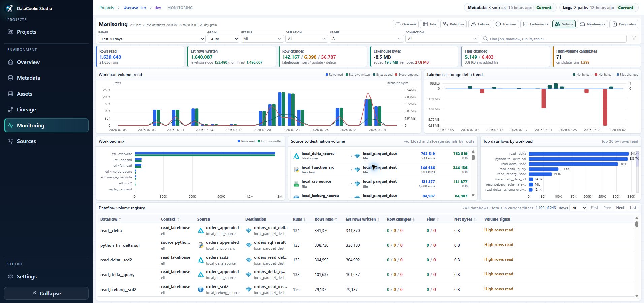The height and width of the screenshot is (303, 644).
Task: Click the search magnifier icon
Action: [485, 39]
